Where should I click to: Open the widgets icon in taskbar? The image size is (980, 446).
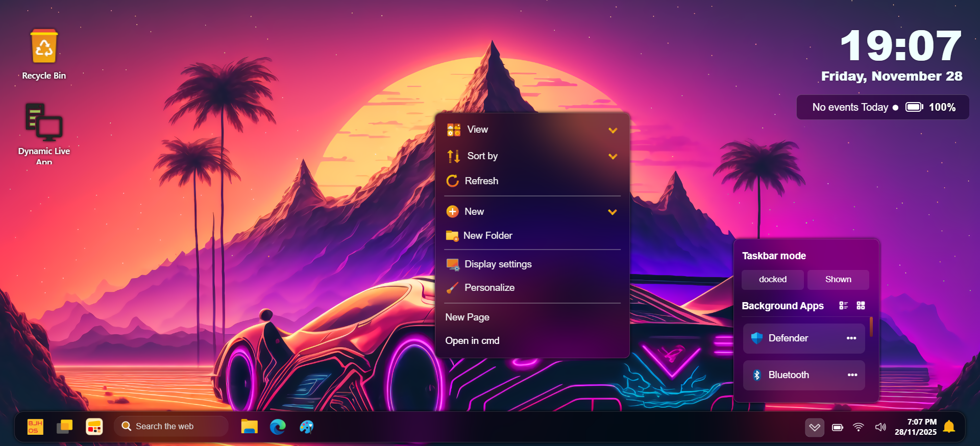click(x=94, y=427)
